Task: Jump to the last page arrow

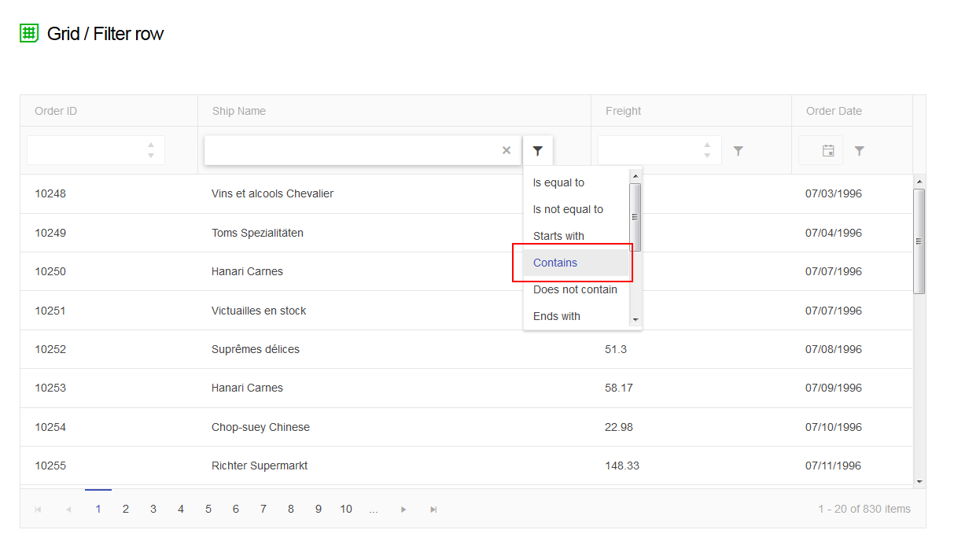Action: (433, 510)
